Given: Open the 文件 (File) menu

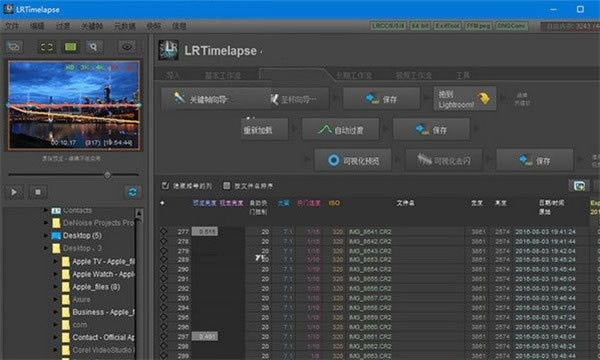Looking at the screenshot, I should coord(12,26).
